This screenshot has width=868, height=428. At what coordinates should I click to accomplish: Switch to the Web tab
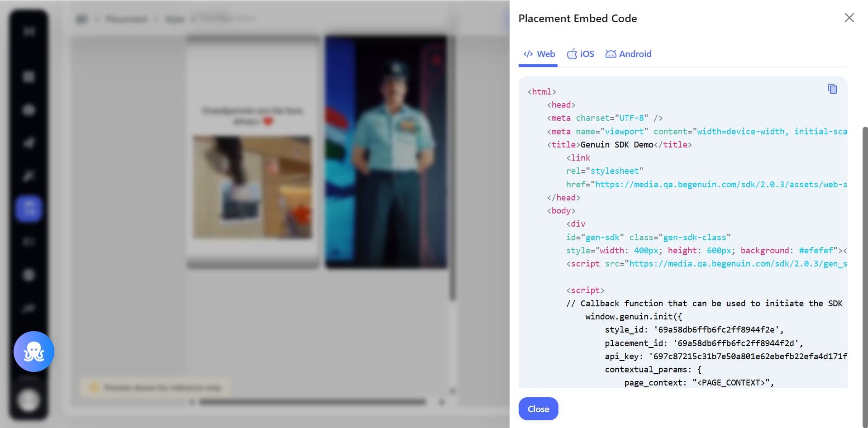pos(539,54)
